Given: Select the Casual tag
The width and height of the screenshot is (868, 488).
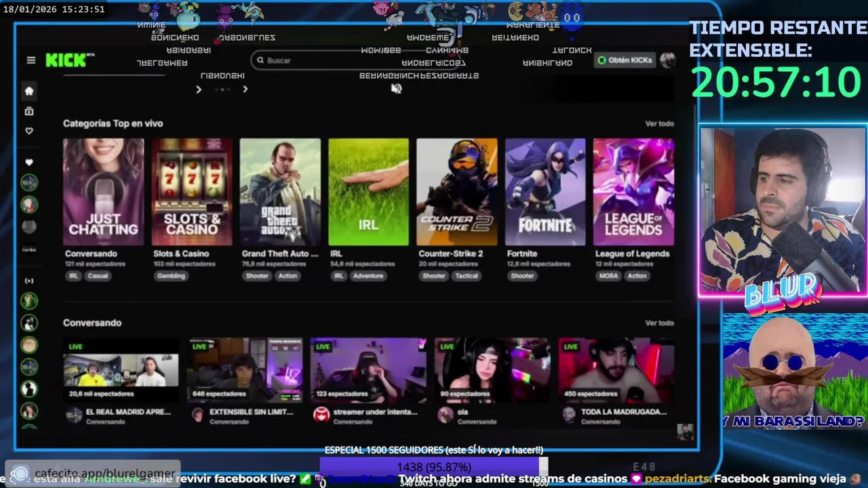Looking at the screenshot, I should (98, 276).
